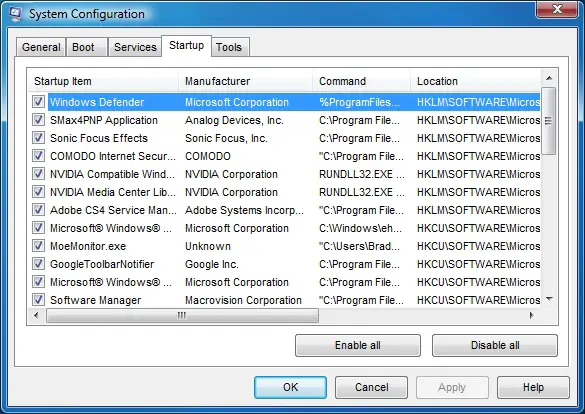The image size is (585, 414).
Task: Uncheck Adobe CS4 Service Manager
Action: click(38, 210)
